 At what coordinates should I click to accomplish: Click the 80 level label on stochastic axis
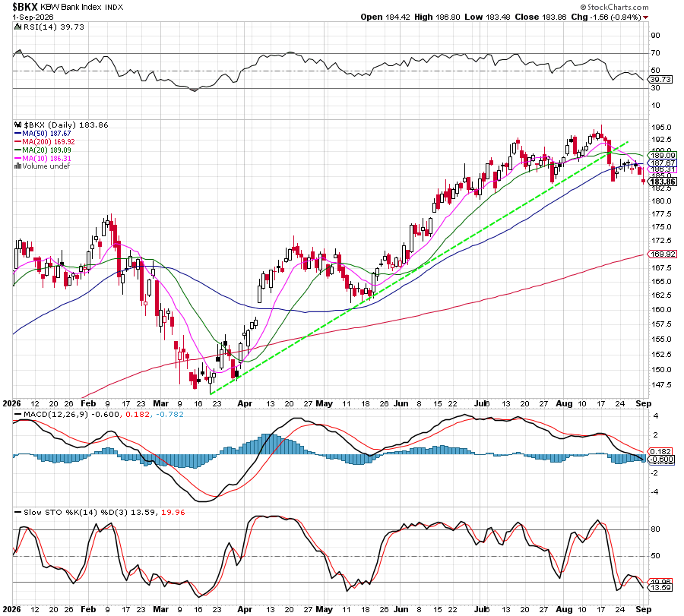[656, 529]
